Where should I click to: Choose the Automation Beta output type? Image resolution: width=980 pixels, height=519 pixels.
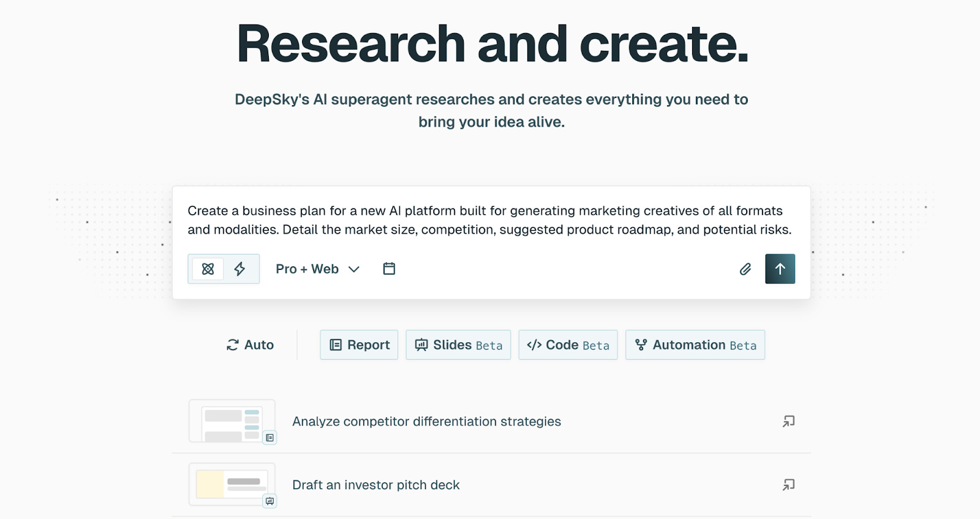point(695,345)
